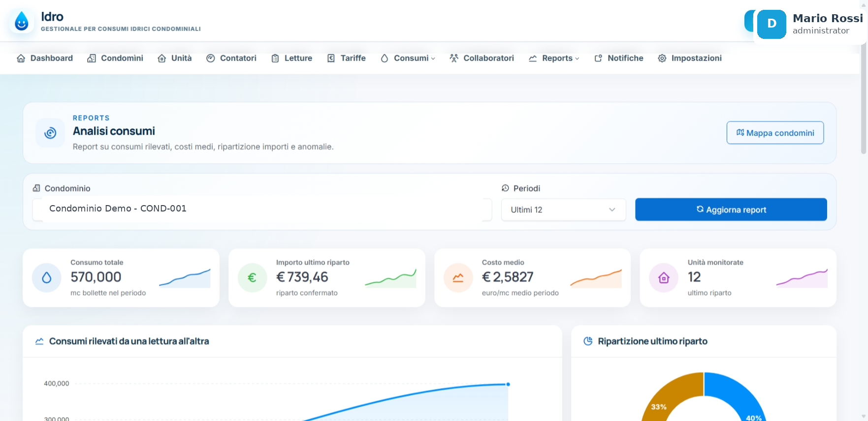
Task: Navigate to Letture
Action: (291, 58)
